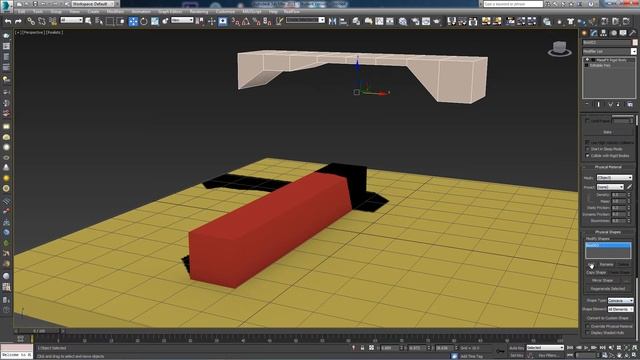Click the Bake button

(607, 132)
